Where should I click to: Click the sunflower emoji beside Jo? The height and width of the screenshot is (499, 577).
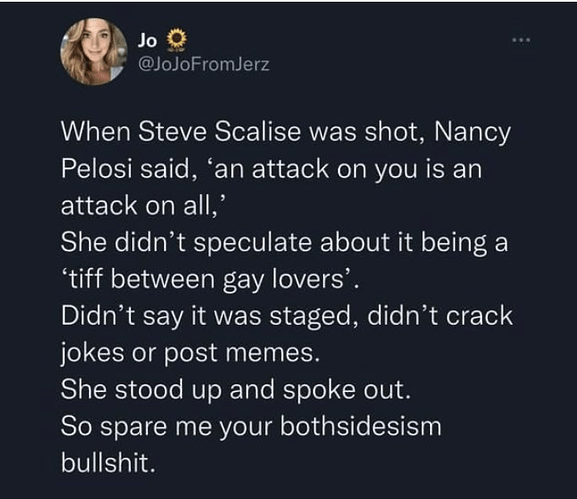(177, 39)
